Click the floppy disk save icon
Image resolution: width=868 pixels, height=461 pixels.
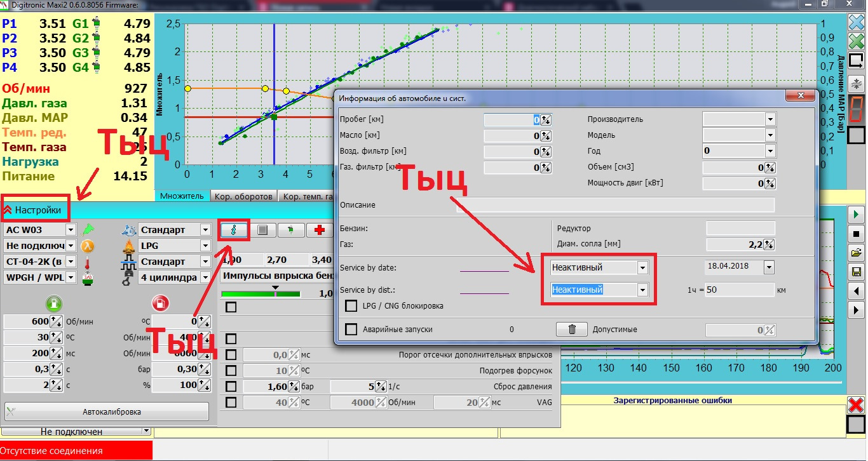pyautogui.click(x=856, y=272)
